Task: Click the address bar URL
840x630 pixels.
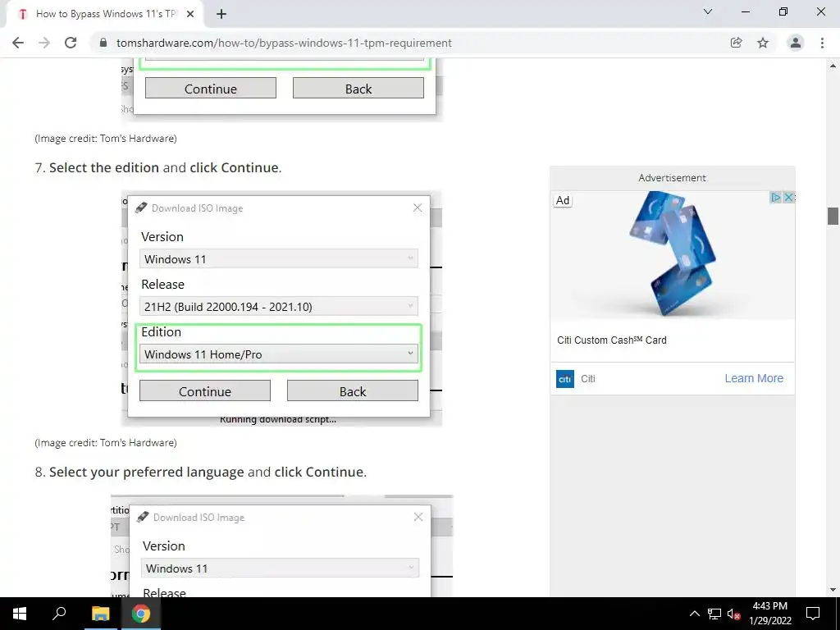Action: click(x=284, y=43)
